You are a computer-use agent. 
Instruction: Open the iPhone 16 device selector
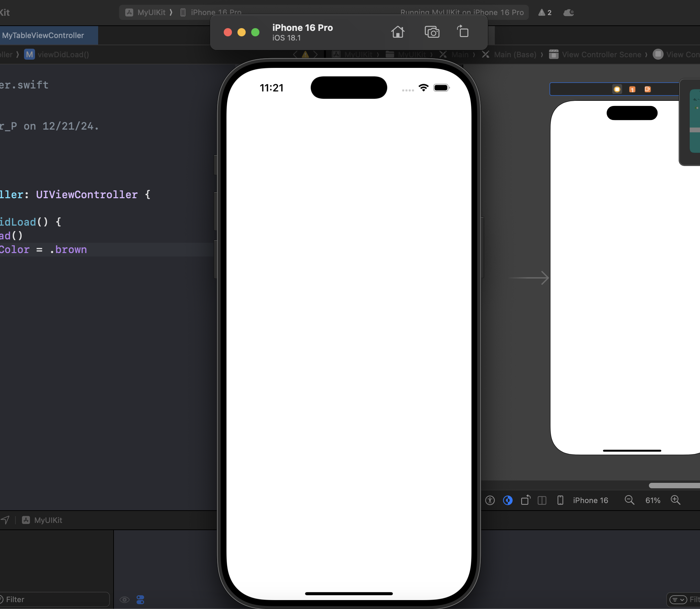(x=590, y=500)
